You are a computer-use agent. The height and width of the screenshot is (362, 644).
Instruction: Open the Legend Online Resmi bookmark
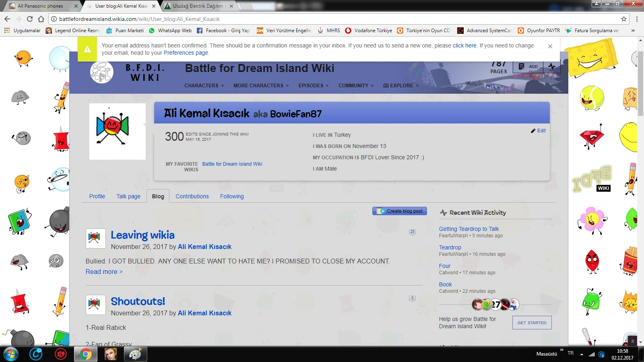click(x=72, y=30)
